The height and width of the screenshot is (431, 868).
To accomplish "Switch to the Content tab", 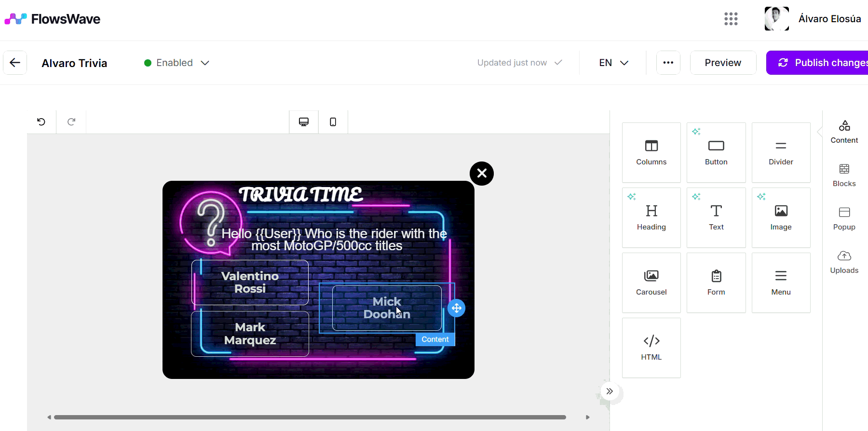I will pos(844,132).
